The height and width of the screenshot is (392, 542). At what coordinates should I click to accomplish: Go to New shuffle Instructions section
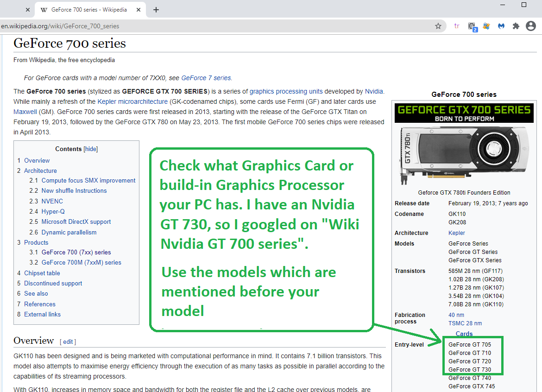(x=74, y=190)
